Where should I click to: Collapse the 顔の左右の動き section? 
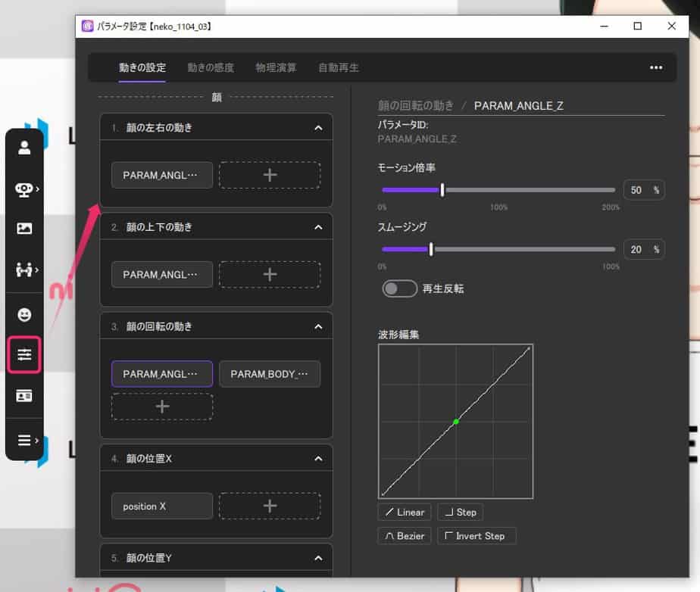point(318,128)
